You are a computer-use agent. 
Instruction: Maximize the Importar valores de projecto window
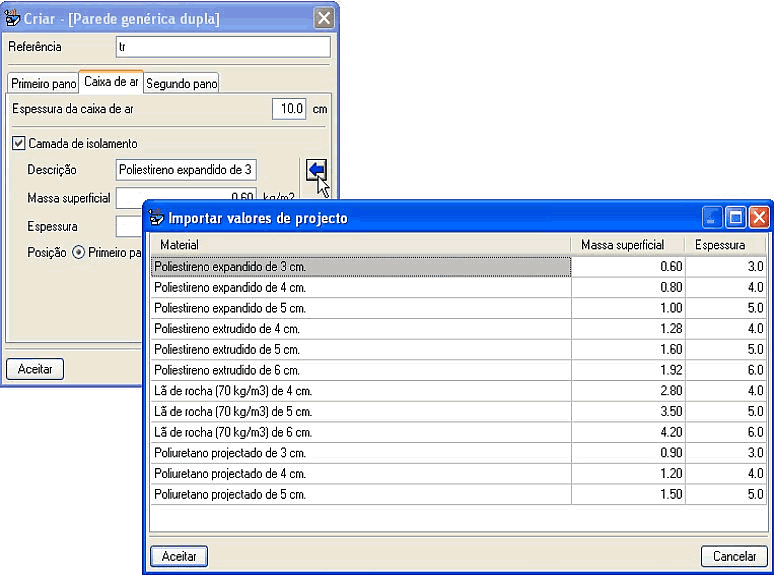(x=735, y=218)
